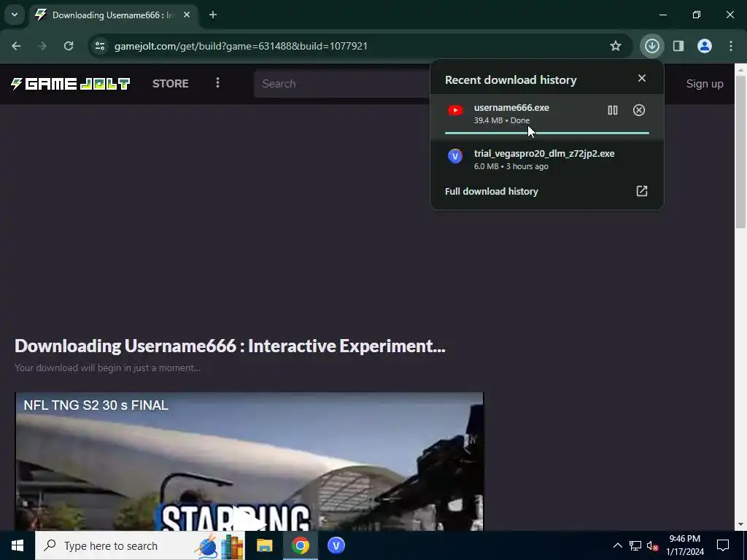The width and height of the screenshot is (747, 560).
Task: Cancel the username666.exe download
Action: (639, 111)
